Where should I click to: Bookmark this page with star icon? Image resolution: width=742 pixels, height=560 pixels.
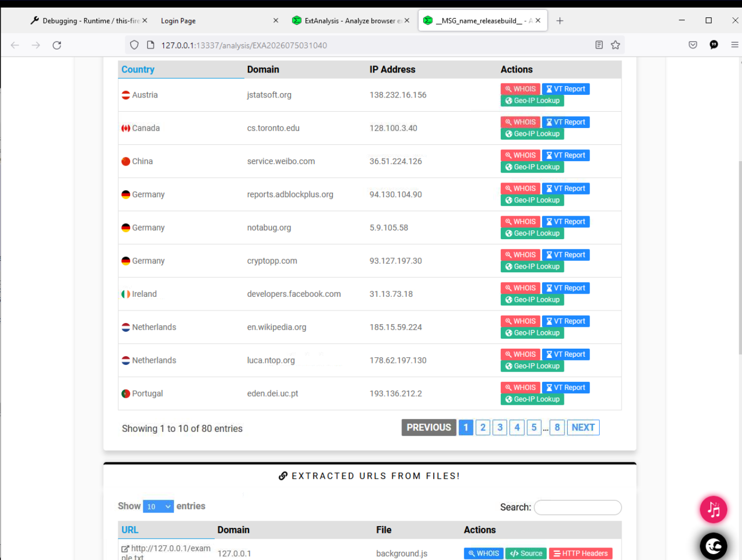(615, 45)
